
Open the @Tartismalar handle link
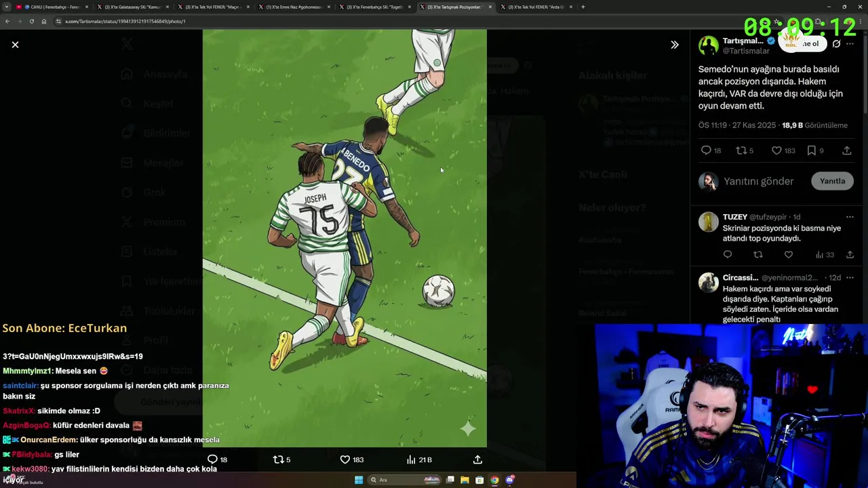coord(746,51)
